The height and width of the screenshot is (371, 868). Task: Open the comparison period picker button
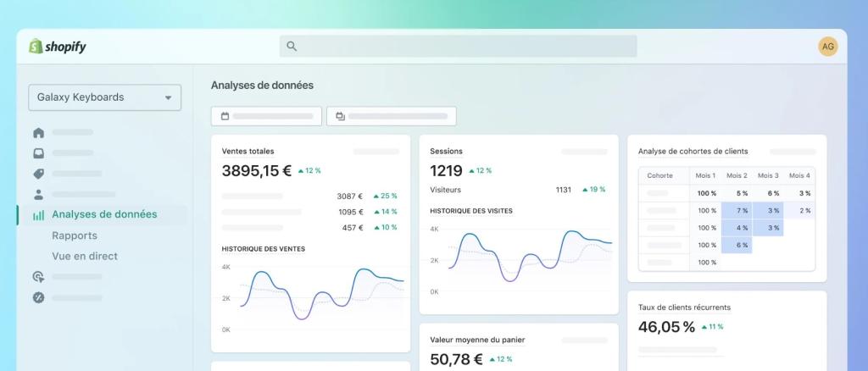pyautogui.click(x=392, y=116)
